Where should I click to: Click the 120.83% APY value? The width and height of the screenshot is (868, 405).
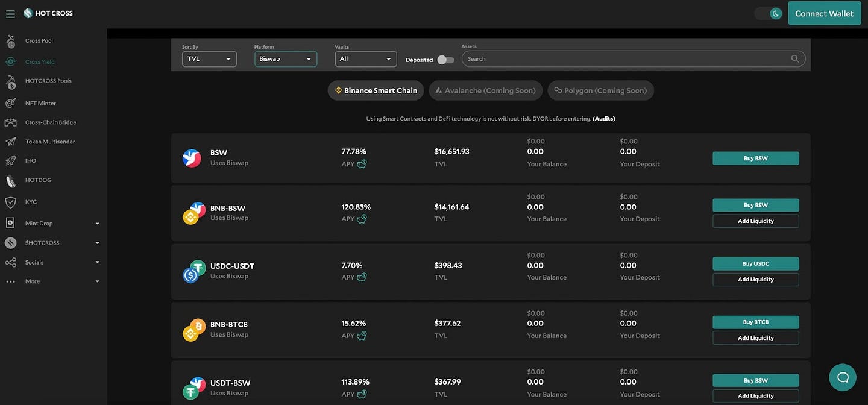point(356,207)
